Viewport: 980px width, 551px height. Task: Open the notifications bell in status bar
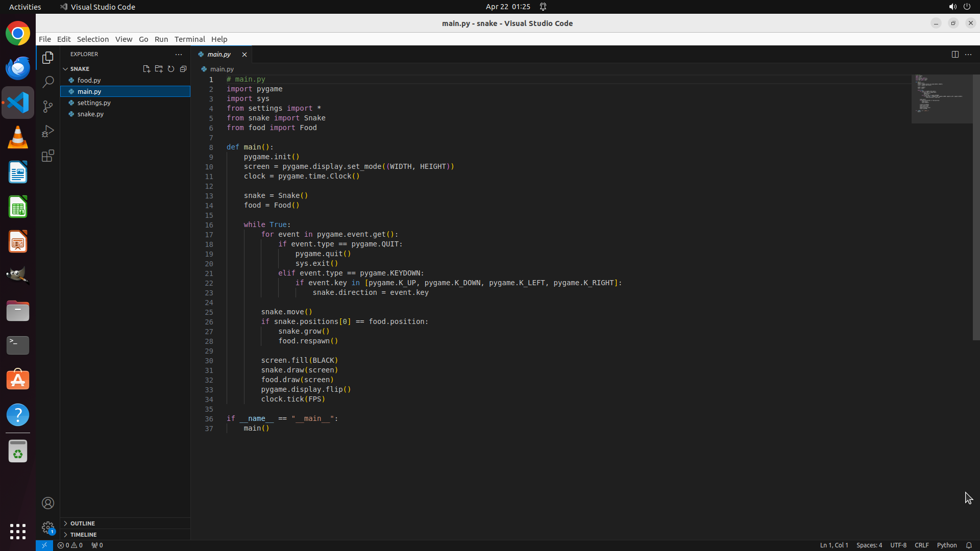[969, 545]
